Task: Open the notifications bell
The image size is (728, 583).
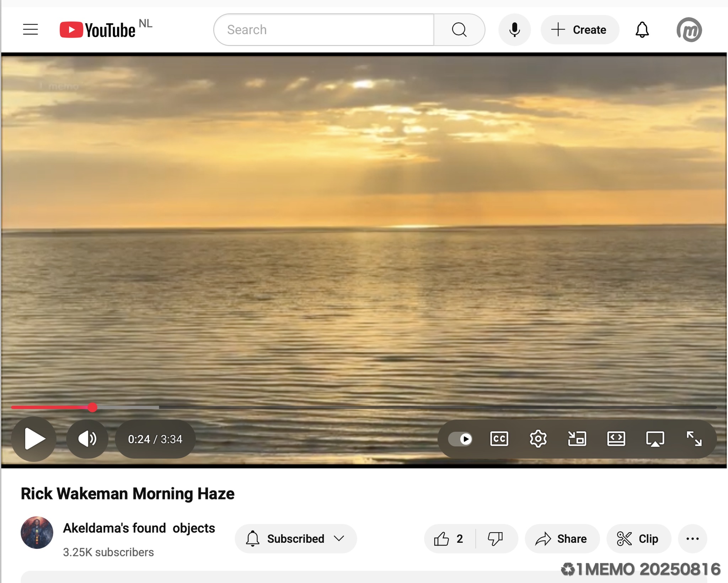Action: coord(642,30)
